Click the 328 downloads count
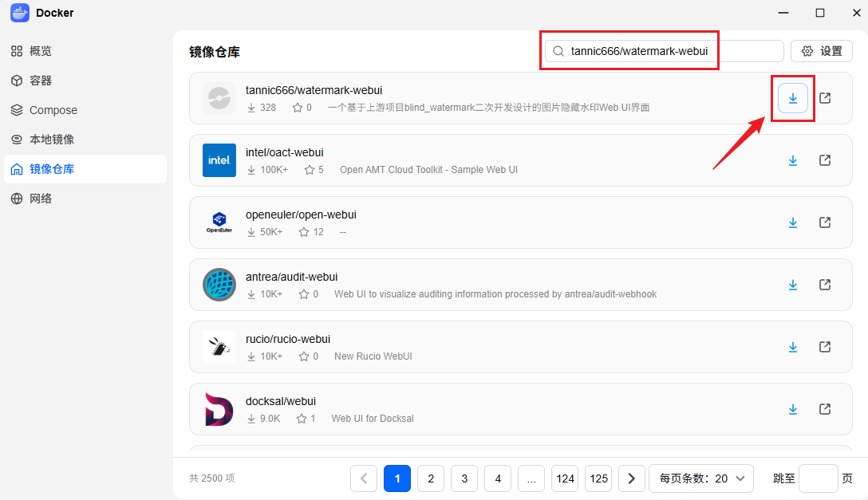The height and width of the screenshot is (500, 868). click(268, 108)
